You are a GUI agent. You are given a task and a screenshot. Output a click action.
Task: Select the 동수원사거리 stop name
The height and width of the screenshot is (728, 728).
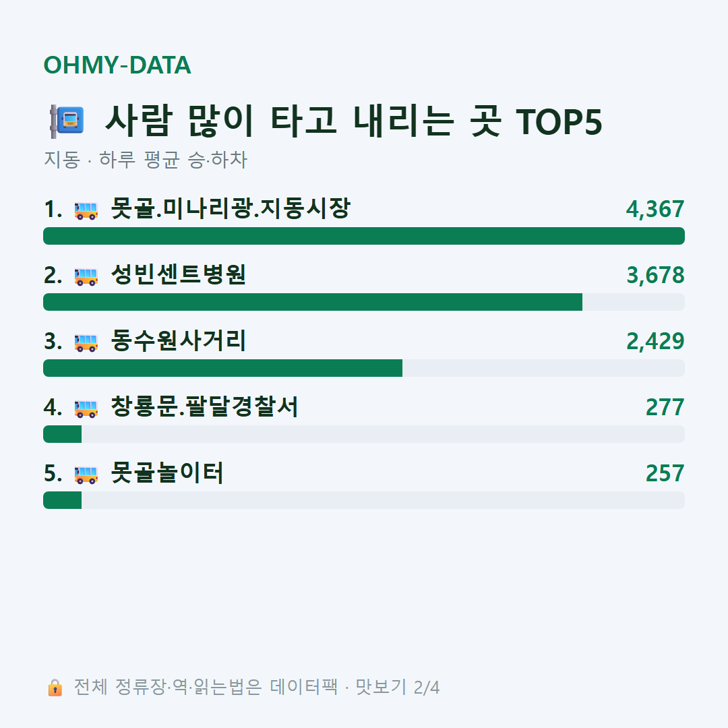tap(178, 340)
